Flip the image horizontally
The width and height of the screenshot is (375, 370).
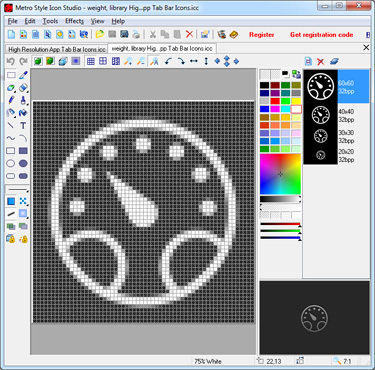pos(194,61)
